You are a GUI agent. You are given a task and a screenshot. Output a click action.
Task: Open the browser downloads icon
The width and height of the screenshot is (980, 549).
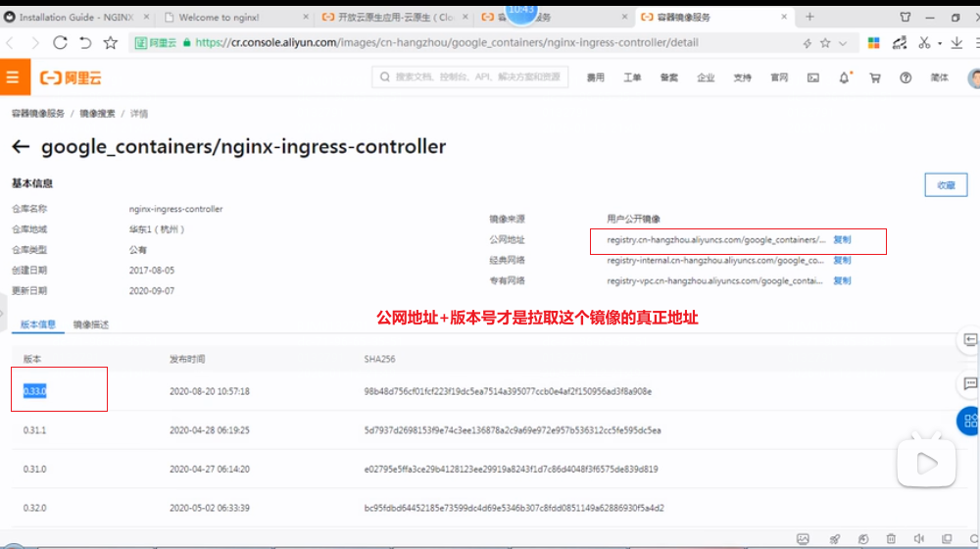[x=956, y=42]
